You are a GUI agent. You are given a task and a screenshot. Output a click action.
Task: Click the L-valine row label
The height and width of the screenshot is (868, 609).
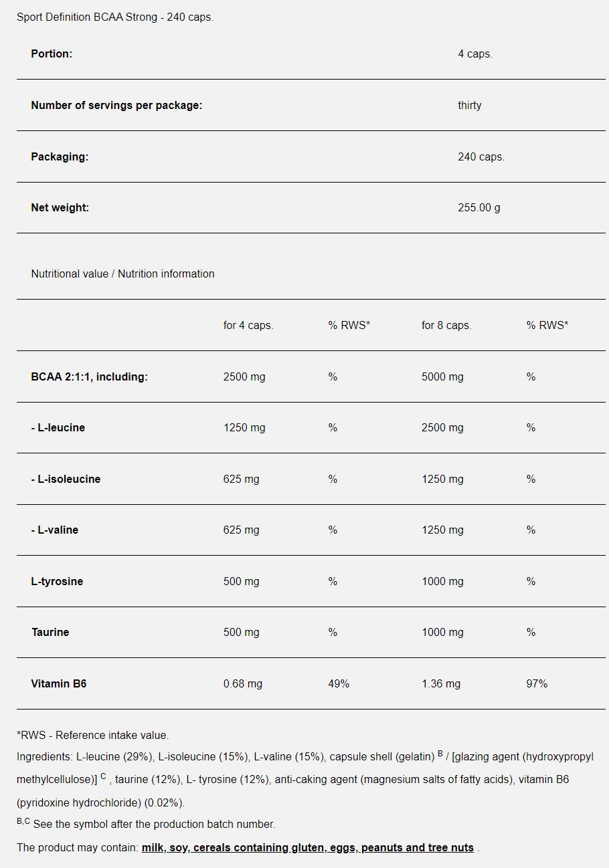pos(55,530)
